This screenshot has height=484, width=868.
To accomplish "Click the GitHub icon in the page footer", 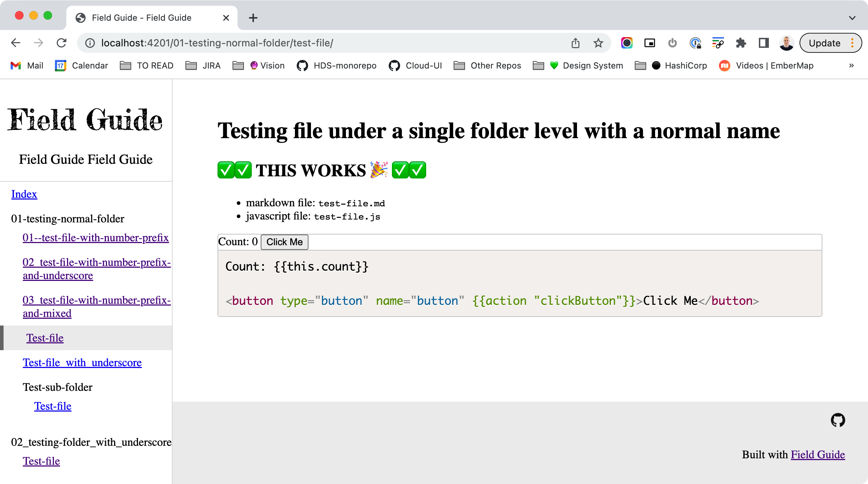I will coord(838,419).
